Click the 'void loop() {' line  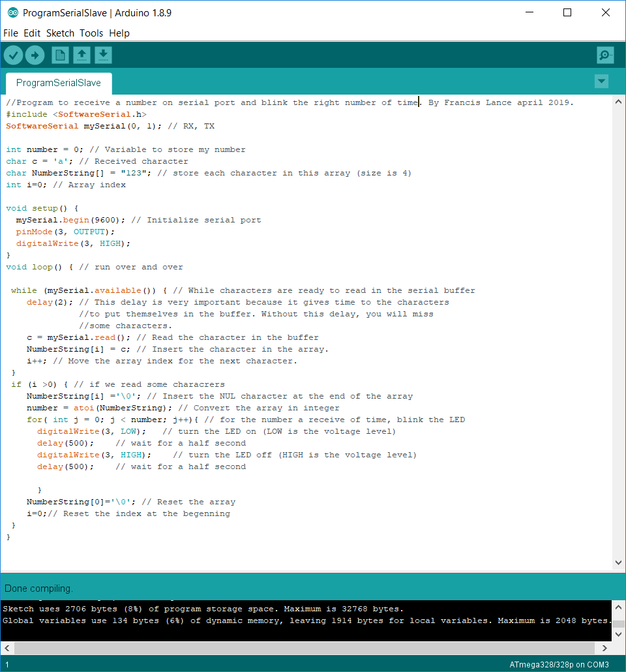pos(95,267)
